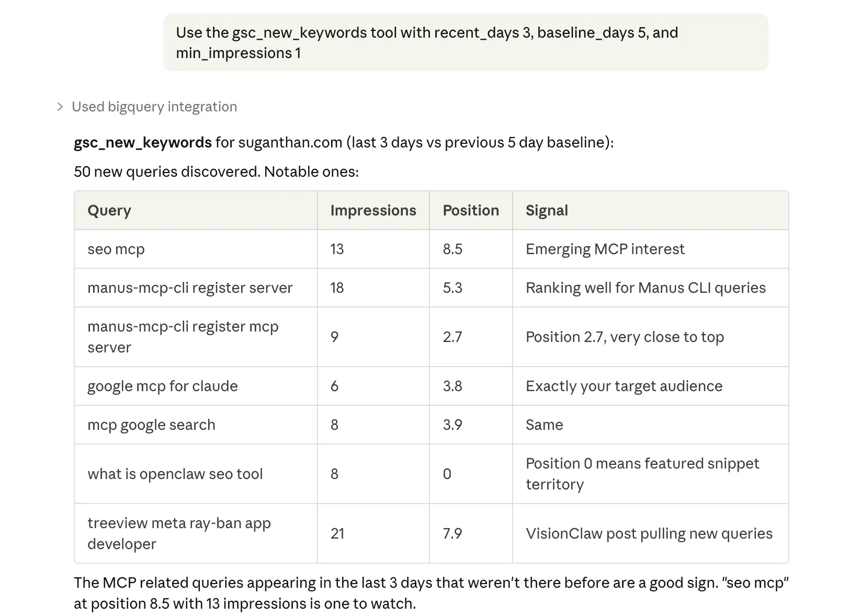Click the Query column header

tap(109, 211)
